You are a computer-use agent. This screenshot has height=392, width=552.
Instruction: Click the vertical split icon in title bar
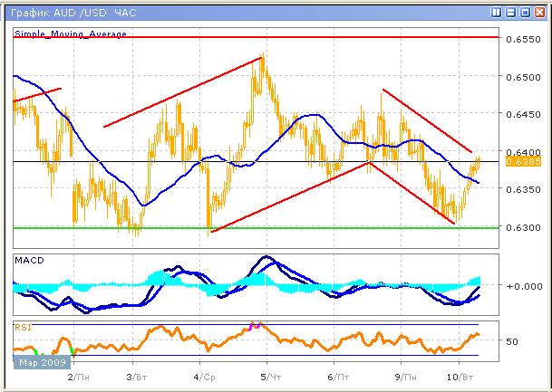tap(498, 13)
